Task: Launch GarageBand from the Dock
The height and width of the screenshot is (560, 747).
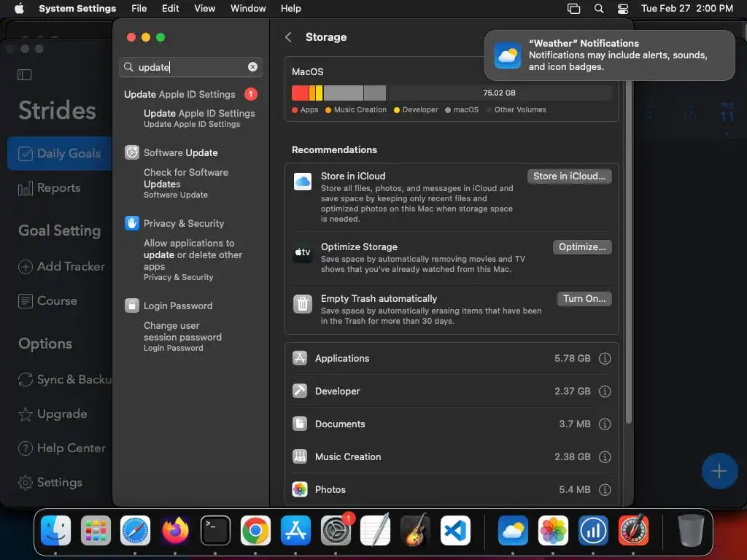Action: click(415, 531)
